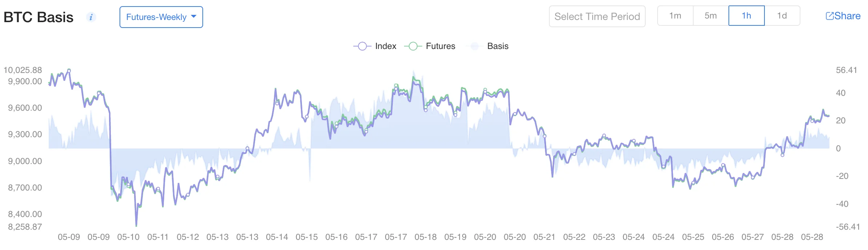This screenshot has height=250, width=868.
Task: Click the blue info badge in the header
Action: click(x=92, y=17)
